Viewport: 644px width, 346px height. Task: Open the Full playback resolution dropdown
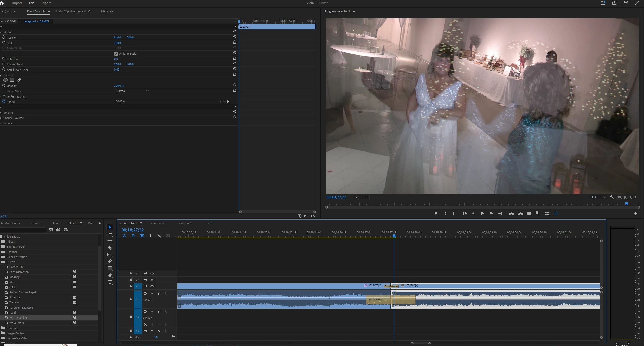click(598, 197)
